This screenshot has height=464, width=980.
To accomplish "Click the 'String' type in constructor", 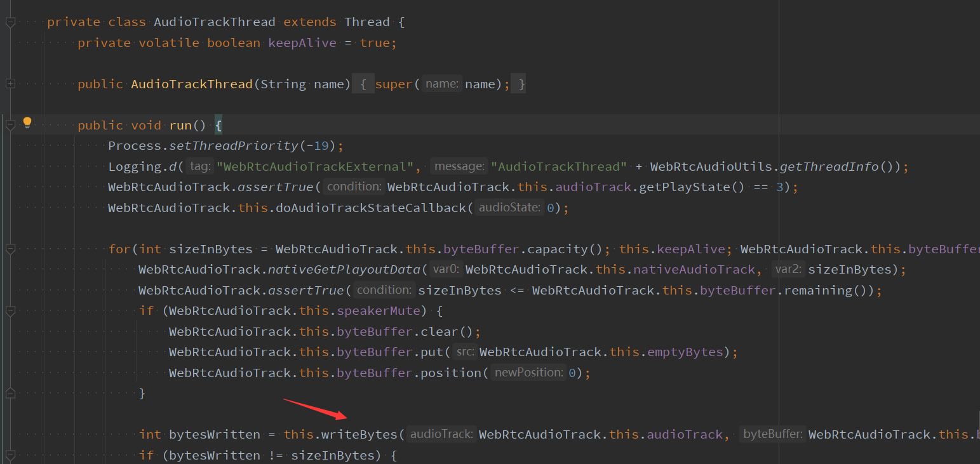I will (283, 84).
